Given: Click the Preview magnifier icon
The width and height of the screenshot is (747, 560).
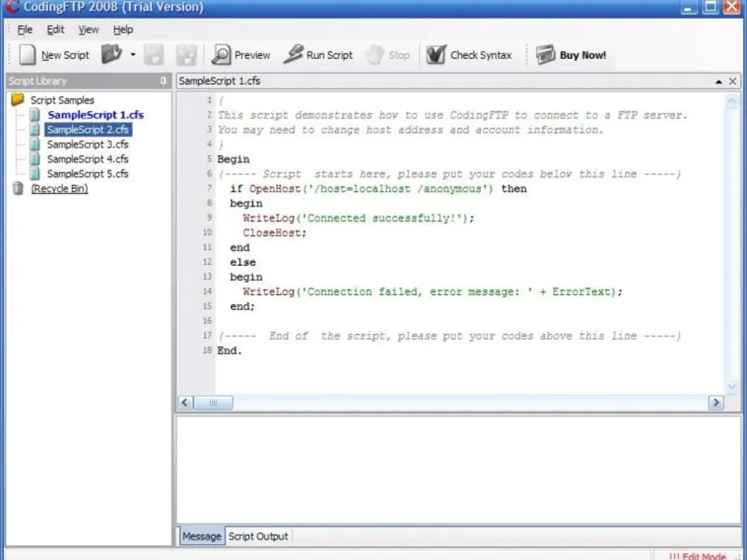Looking at the screenshot, I should [x=221, y=55].
